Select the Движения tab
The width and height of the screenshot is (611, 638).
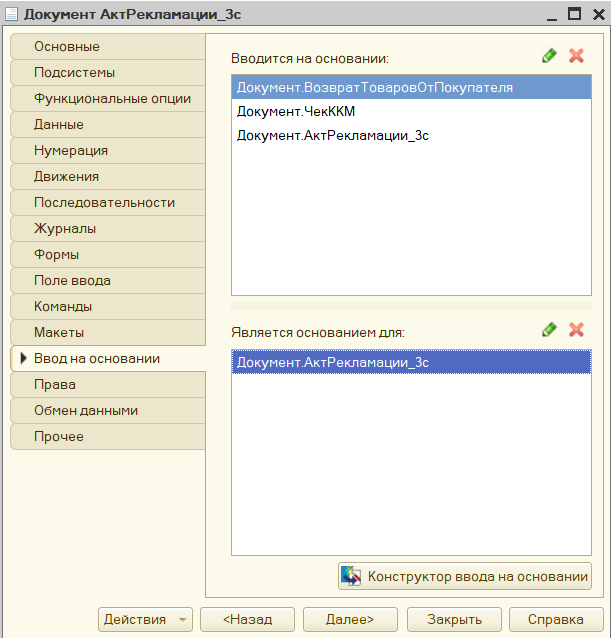pos(66,177)
